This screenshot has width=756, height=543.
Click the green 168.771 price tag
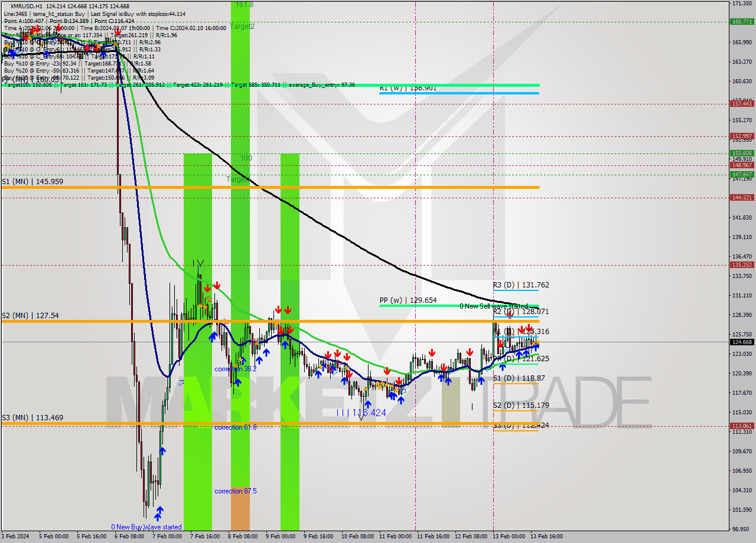tap(742, 22)
